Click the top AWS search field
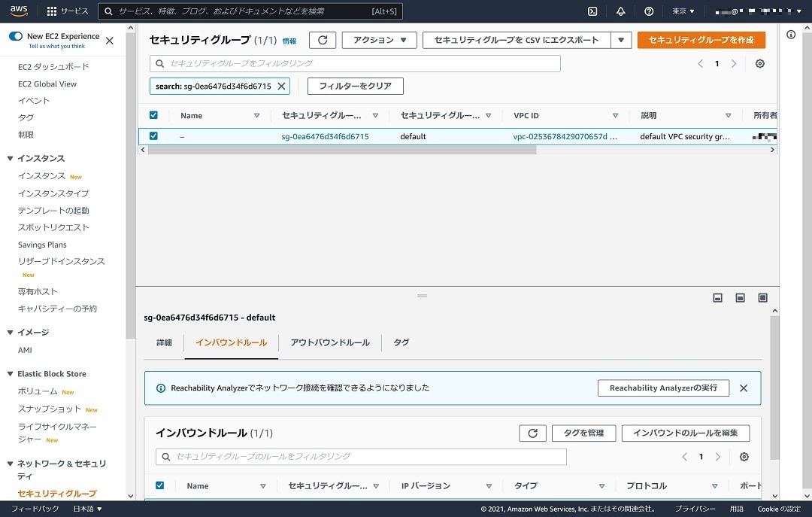812x517 pixels. tap(250, 11)
